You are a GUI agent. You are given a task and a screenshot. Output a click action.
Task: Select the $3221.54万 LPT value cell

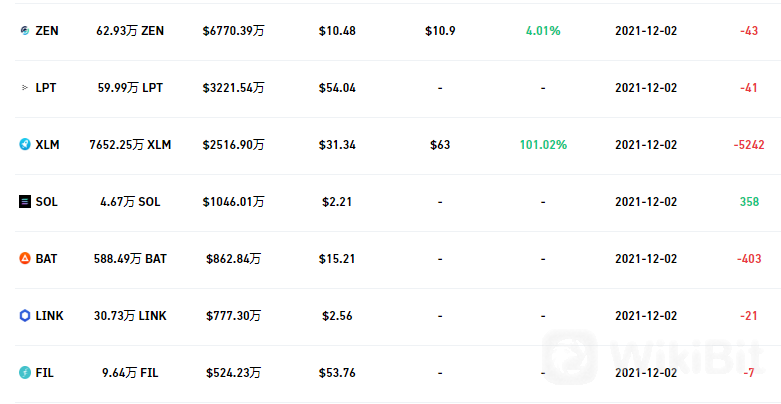tap(234, 88)
